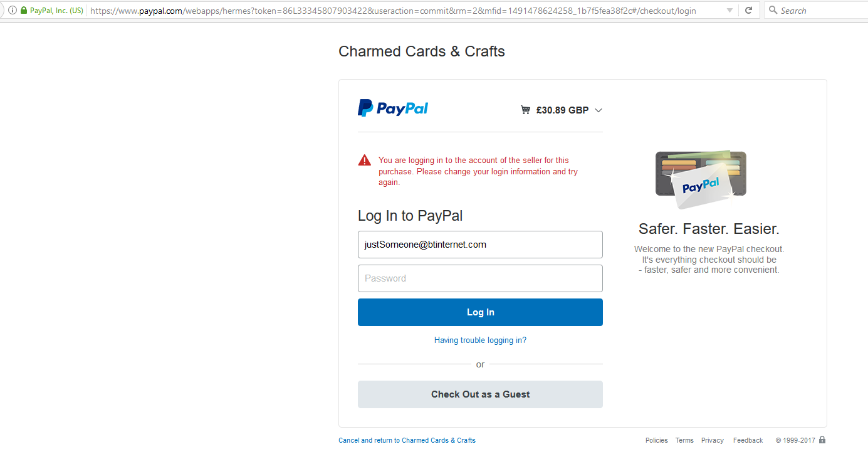Open the 'Having trouble logging in?' link
The height and width of the screenshot is (459, 868).
click(x=480, y=340)
